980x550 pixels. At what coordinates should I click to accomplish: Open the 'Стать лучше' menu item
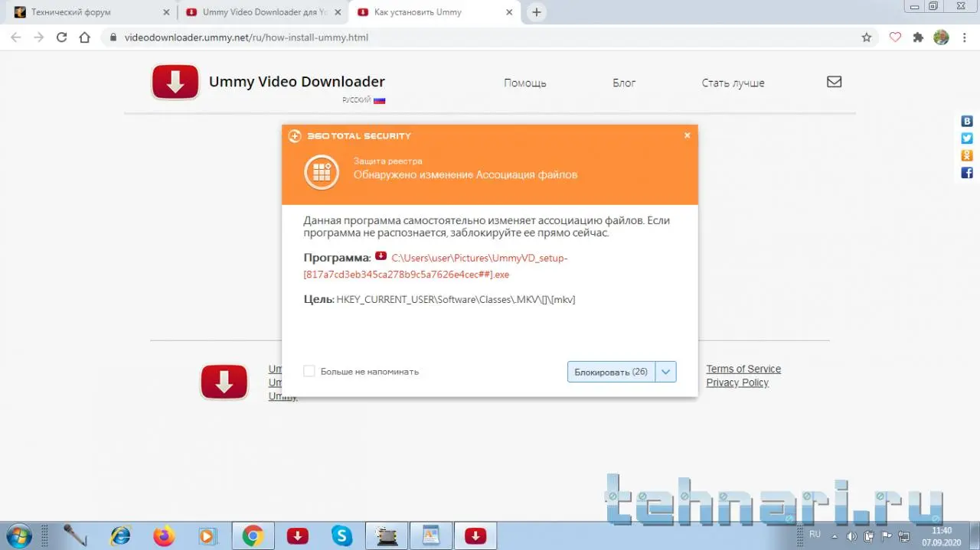[733, 83]
